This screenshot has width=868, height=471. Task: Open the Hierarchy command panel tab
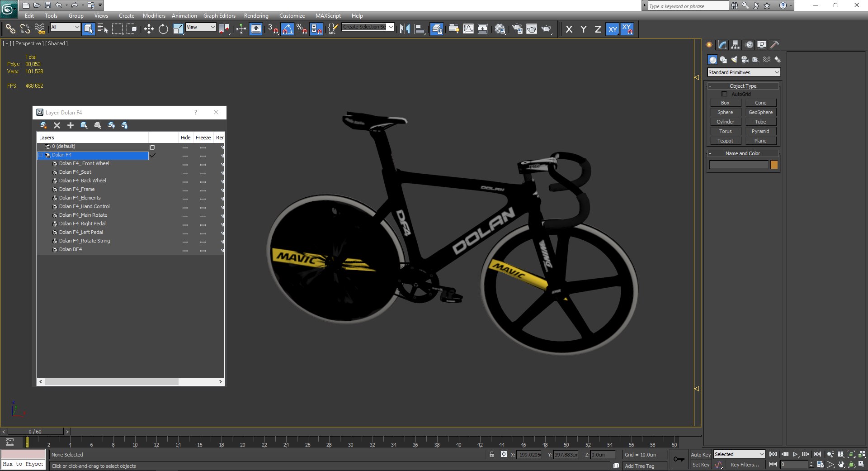point(735,44)
